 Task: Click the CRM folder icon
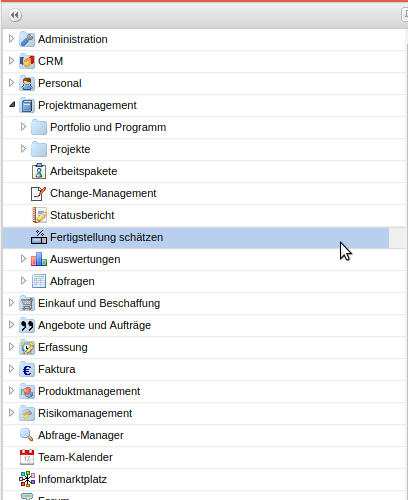(x=27, y=61)
